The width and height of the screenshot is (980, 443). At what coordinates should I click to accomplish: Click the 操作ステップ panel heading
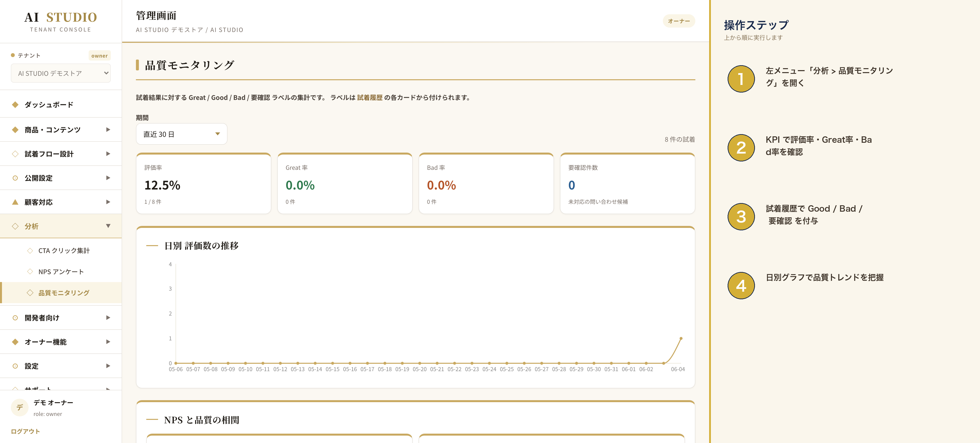click(x=756, y=25)
